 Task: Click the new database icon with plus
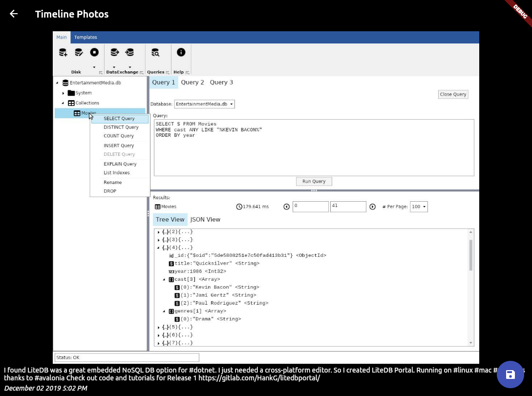[63, 52]
